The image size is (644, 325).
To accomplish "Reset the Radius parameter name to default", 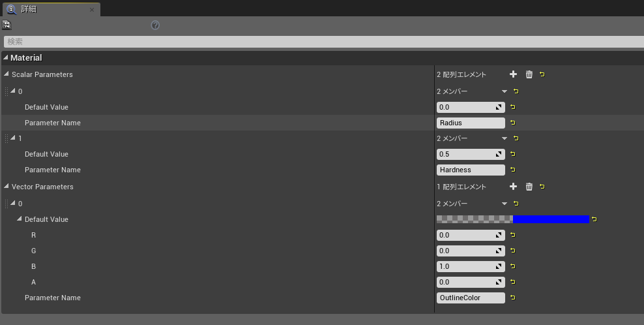I will 513,123.
